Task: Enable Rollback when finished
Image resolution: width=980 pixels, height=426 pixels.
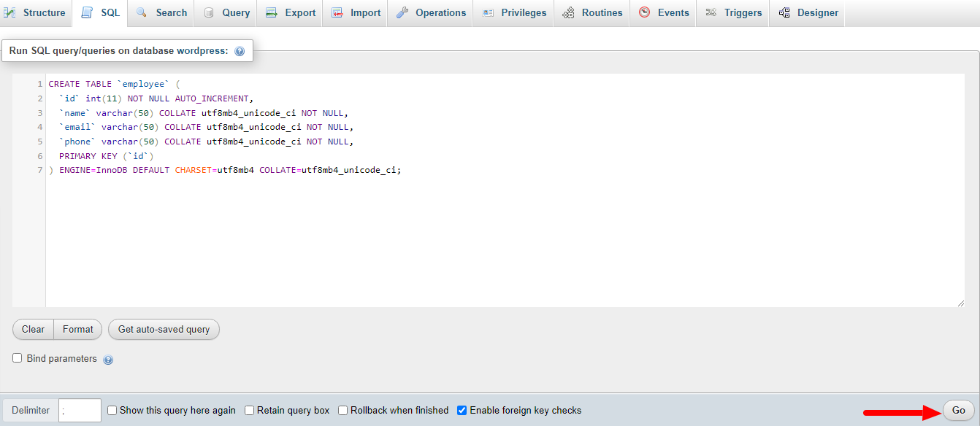Action: (x=342, y=410)
